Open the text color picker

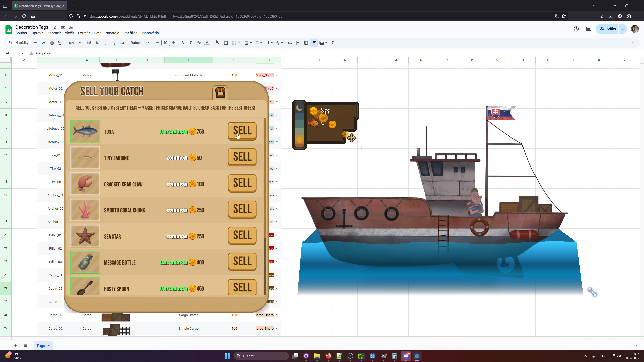[207, 43]
